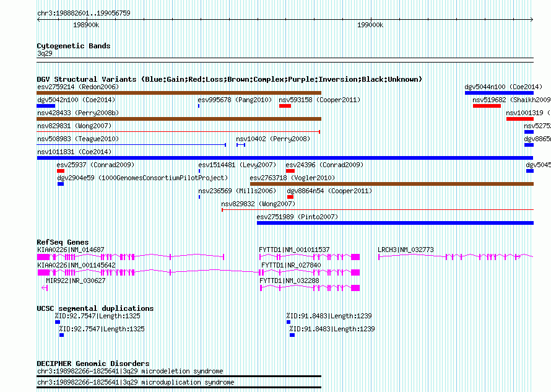Click the dgv5042n100 (Coe2014) blue bar

point(46,106)
